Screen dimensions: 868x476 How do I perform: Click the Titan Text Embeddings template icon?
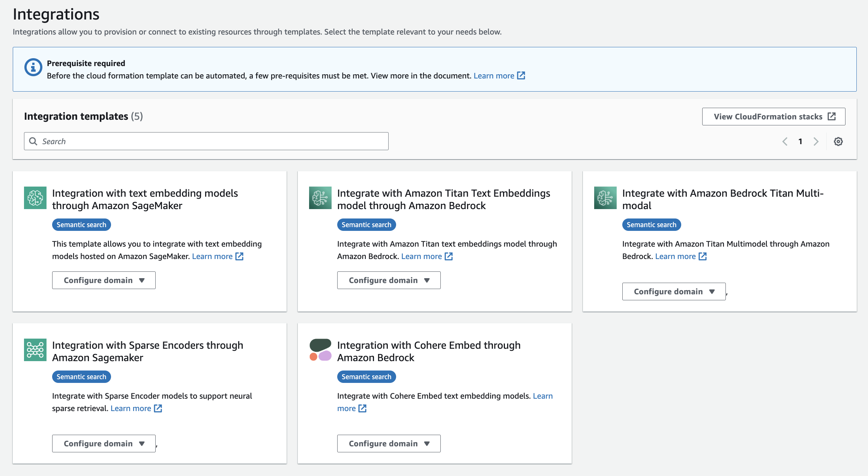click(320, 198)
